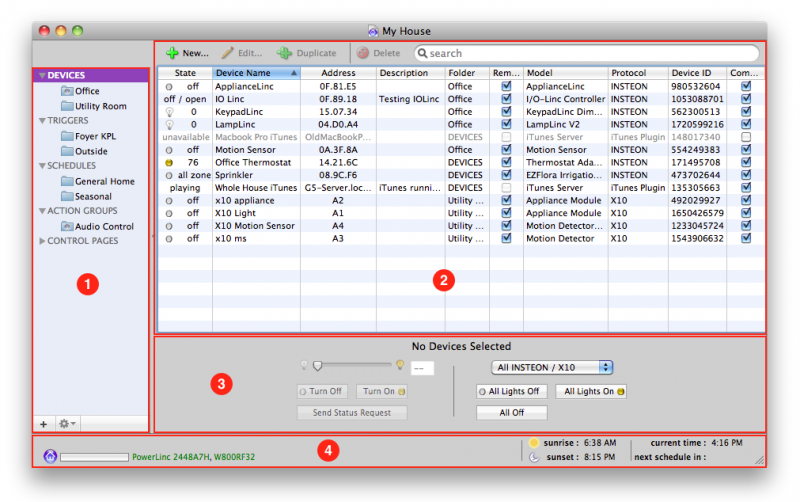Click the All Lights Off button
Image resolution: width=800 pixels, height=502 pixels.
[512, 391]
